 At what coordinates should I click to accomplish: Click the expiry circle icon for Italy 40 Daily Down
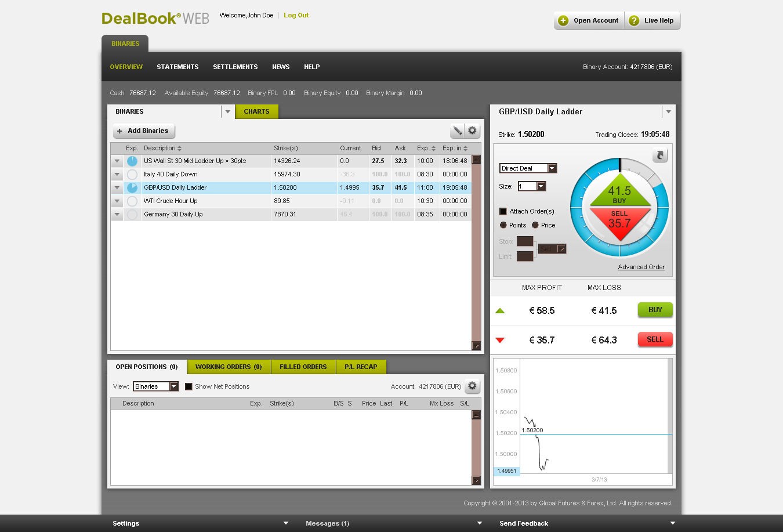[132, 174]
